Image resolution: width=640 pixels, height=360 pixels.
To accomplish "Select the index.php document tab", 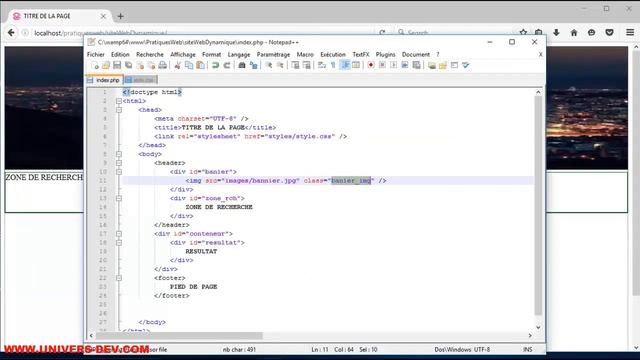I will pyautogui.click(x=104, y=80).
